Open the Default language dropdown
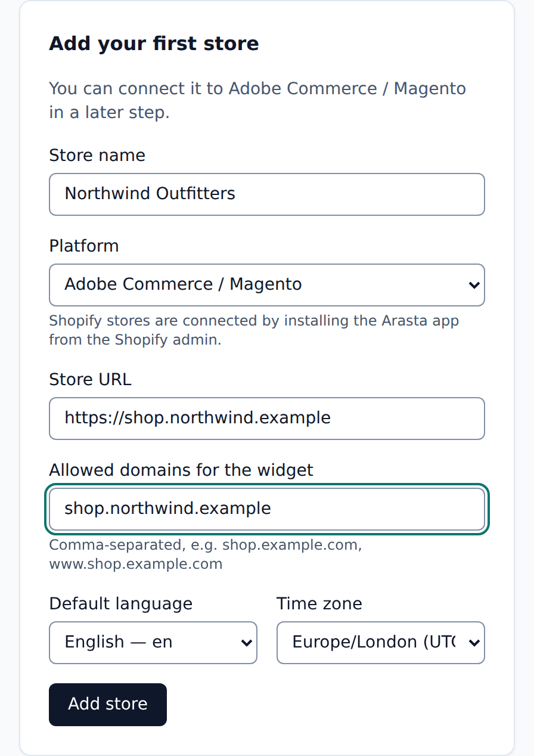 point(153,643)
